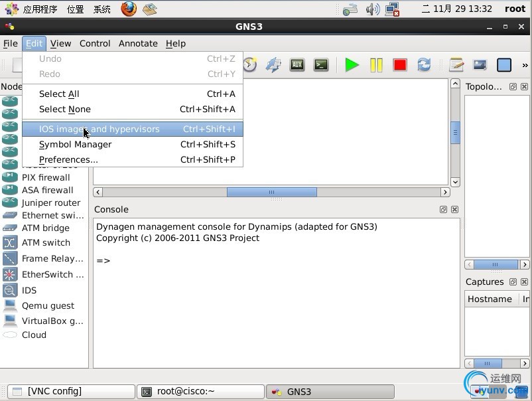
Task: Click the network connection tray icon
Action: coord(392,9)
